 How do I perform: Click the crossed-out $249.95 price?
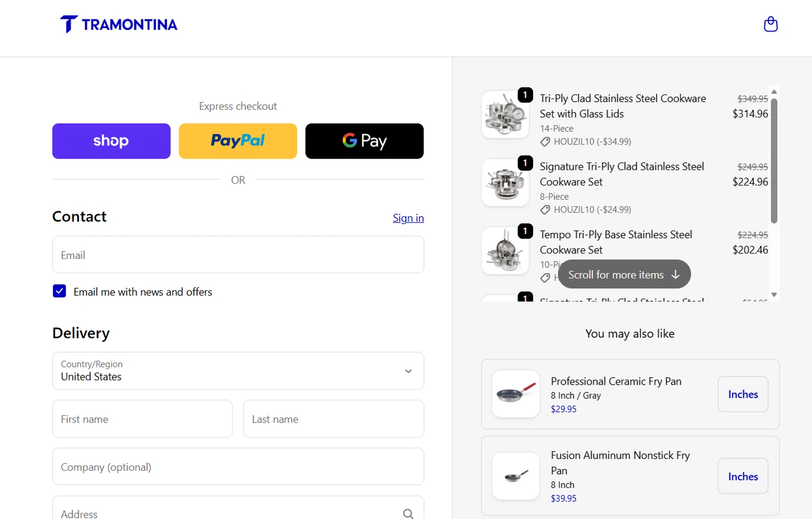pyautogui.click(x=752, y=167)
